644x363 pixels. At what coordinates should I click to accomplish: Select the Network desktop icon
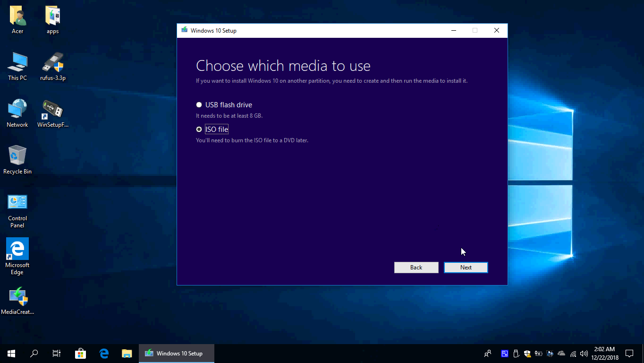coord(17,113)
